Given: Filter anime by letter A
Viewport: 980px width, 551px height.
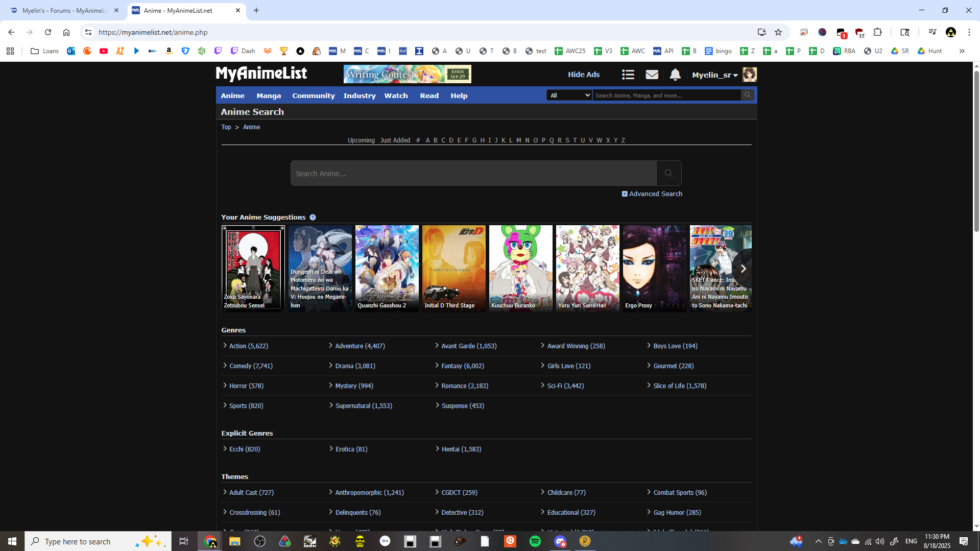Looking at the screenshot, I should 427,140.
